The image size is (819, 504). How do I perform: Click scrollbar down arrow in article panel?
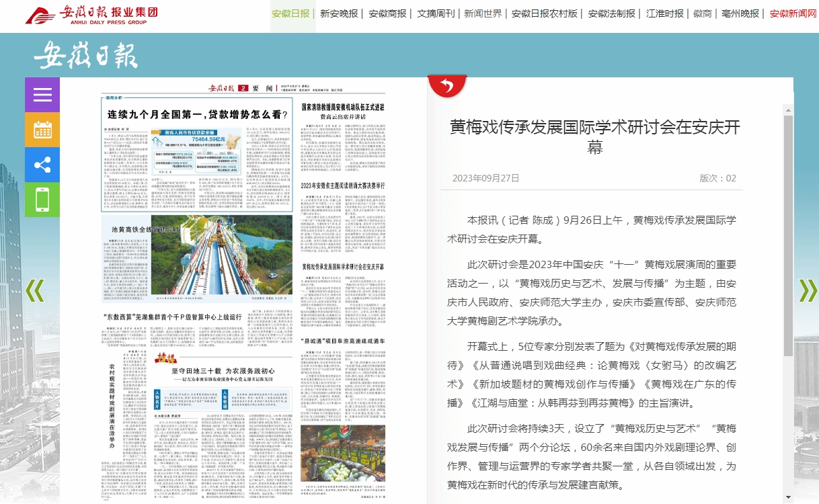(788, 497)
